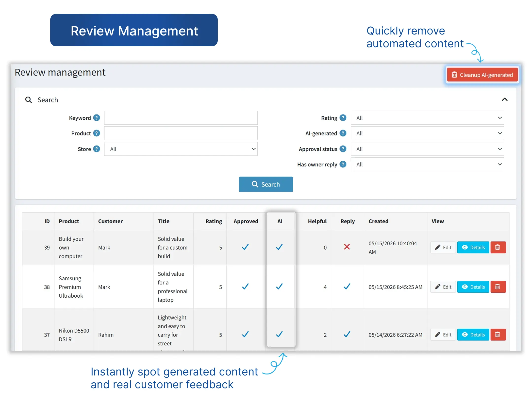The image size is (532, 407).
Task: Click the blue Search button
Action: point(266,184)
